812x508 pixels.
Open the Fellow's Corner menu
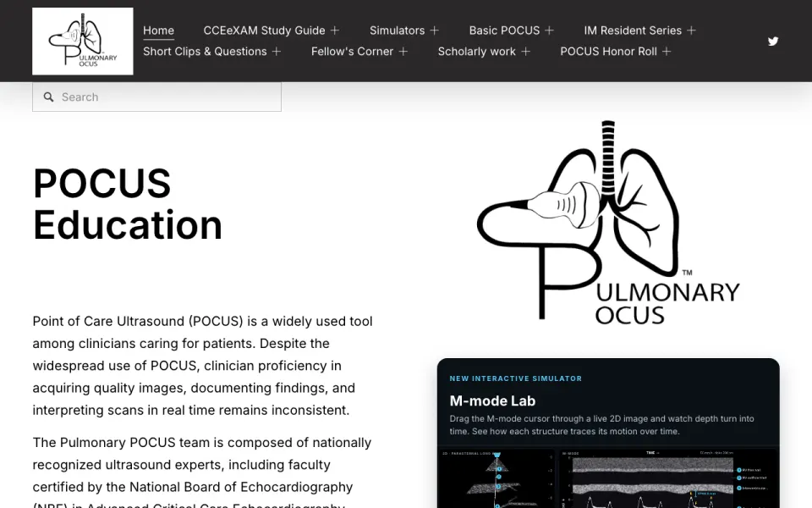tap(352, 52)
